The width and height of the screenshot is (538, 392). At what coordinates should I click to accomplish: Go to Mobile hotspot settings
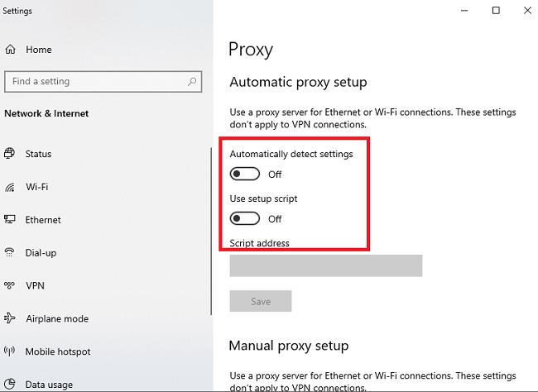[58, 351]
